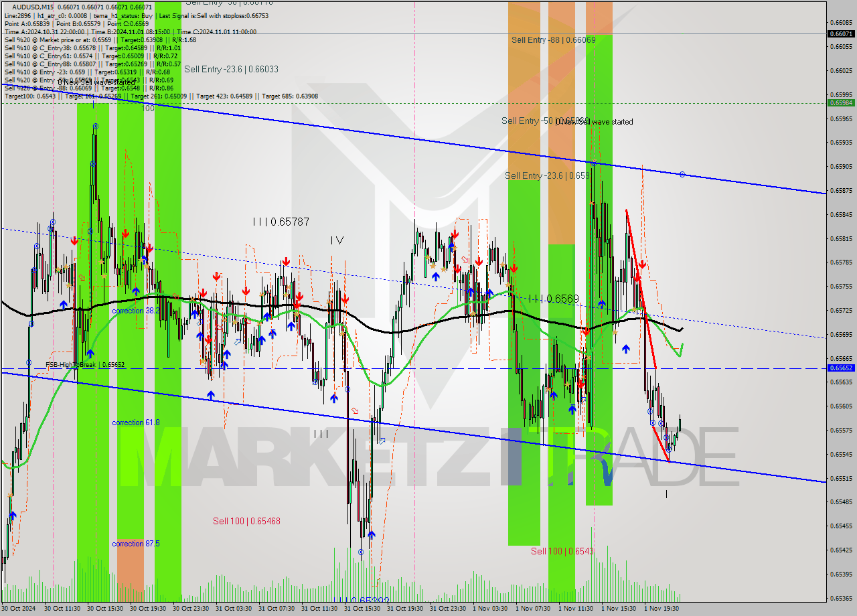Click the 'correction 87.5' label

[135, 544]
